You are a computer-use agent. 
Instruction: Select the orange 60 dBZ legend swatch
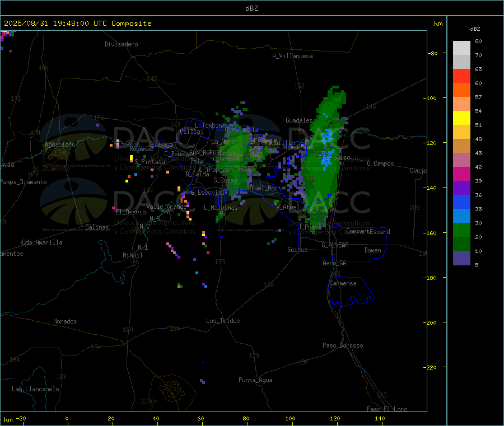point(461,90)
